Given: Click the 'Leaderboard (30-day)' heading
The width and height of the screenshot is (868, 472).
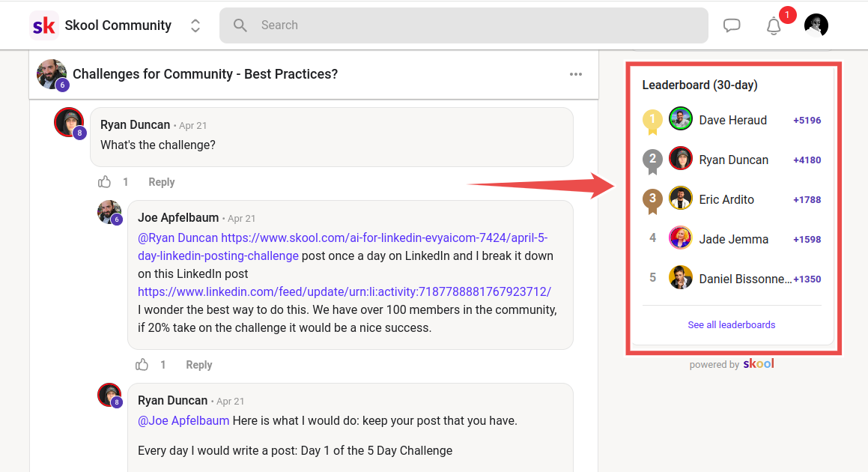Looking at the screenshot, I should (699, 85).
